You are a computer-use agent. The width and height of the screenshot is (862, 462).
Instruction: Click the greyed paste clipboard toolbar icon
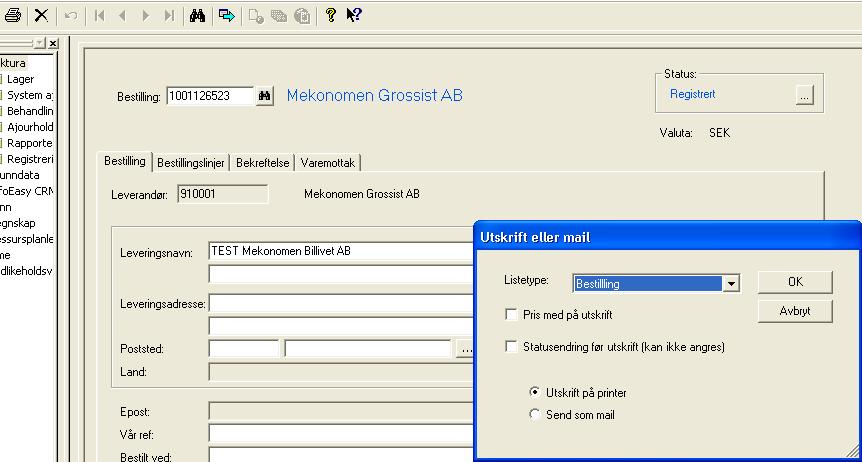click(x=302, y=16)
